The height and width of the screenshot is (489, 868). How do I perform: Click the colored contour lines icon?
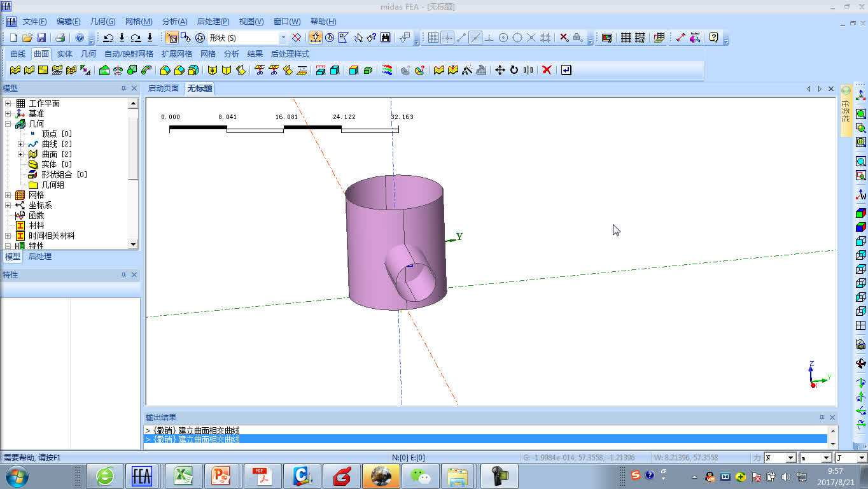[x=386, y=70]
